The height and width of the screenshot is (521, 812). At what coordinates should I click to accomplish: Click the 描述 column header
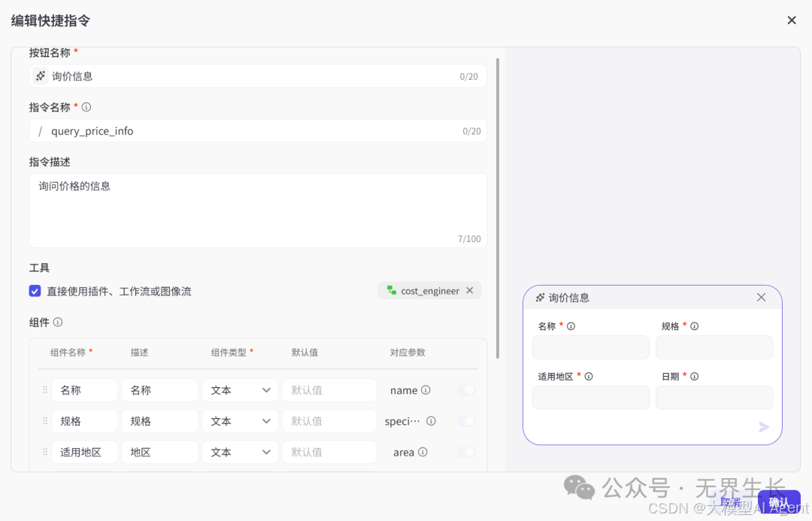click(x=139, y=352)
